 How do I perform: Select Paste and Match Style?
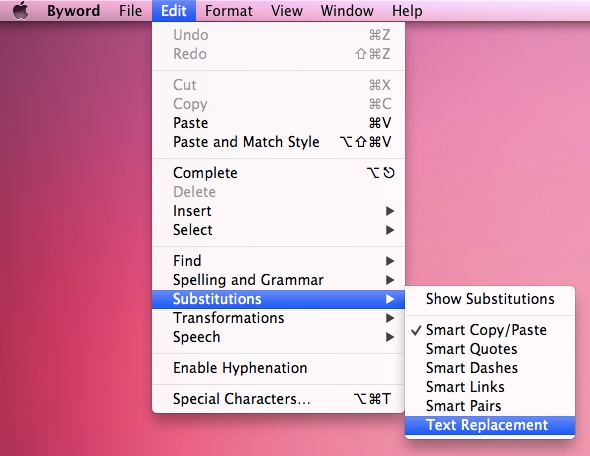tap(278, 142)
